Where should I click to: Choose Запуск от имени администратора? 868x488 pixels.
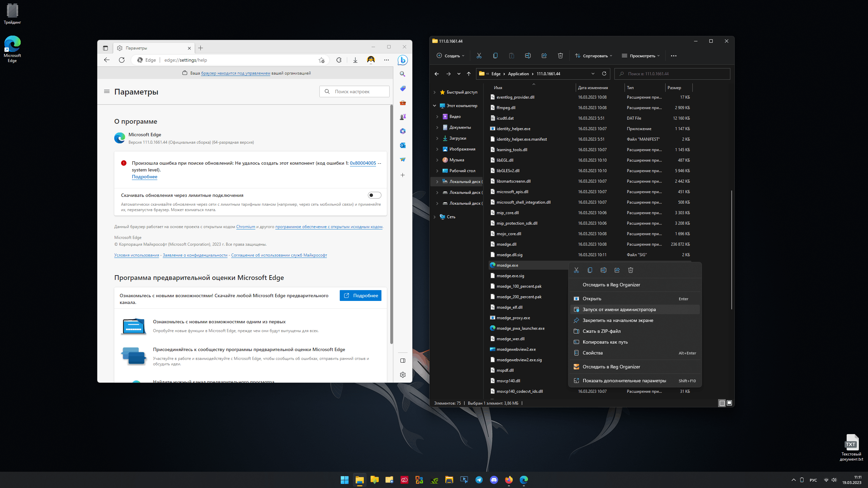point(635,309)
